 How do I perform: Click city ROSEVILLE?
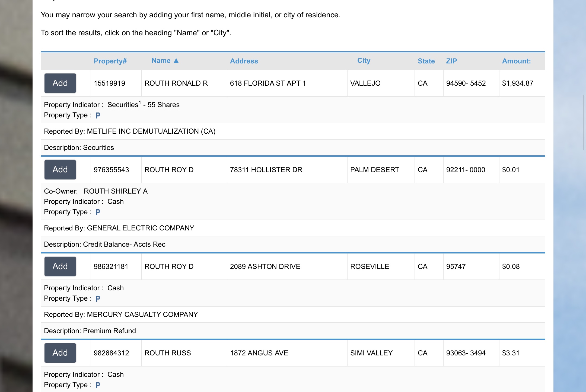click(370, 266)
